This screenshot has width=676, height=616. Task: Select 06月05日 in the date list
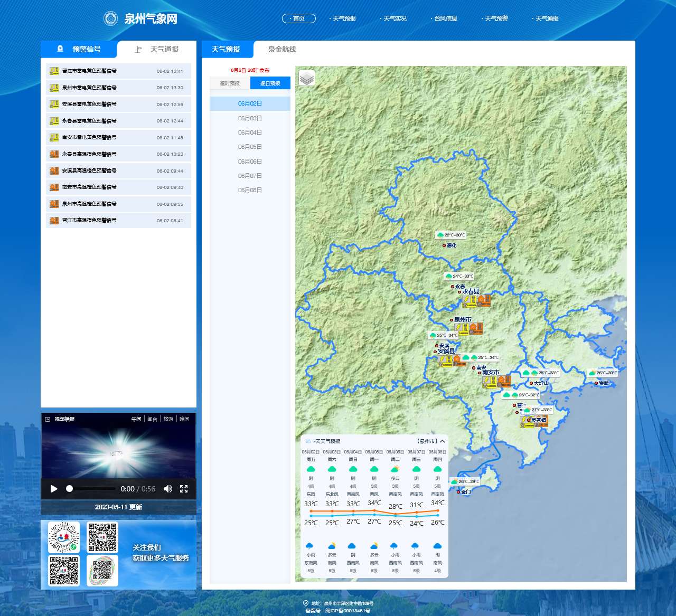(250, 147)
